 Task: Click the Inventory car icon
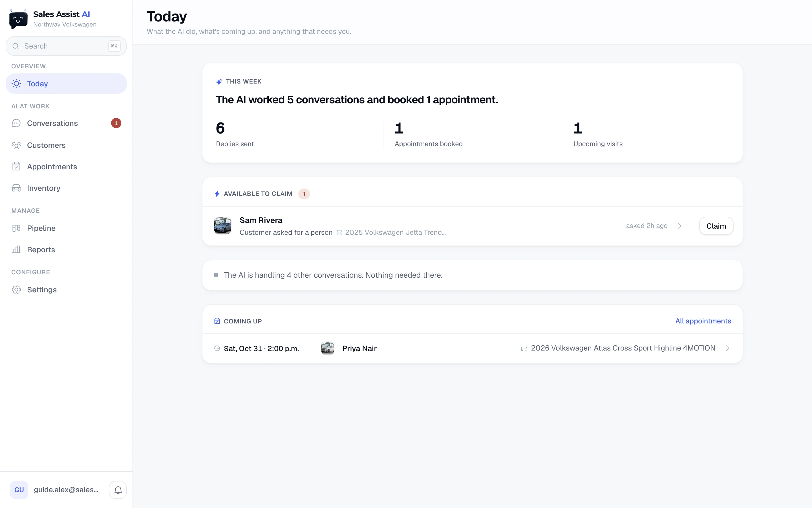16,188
